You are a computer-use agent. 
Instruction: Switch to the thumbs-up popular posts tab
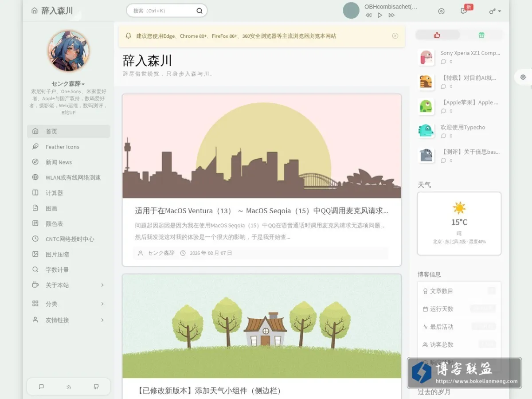(x=437, y=35)
